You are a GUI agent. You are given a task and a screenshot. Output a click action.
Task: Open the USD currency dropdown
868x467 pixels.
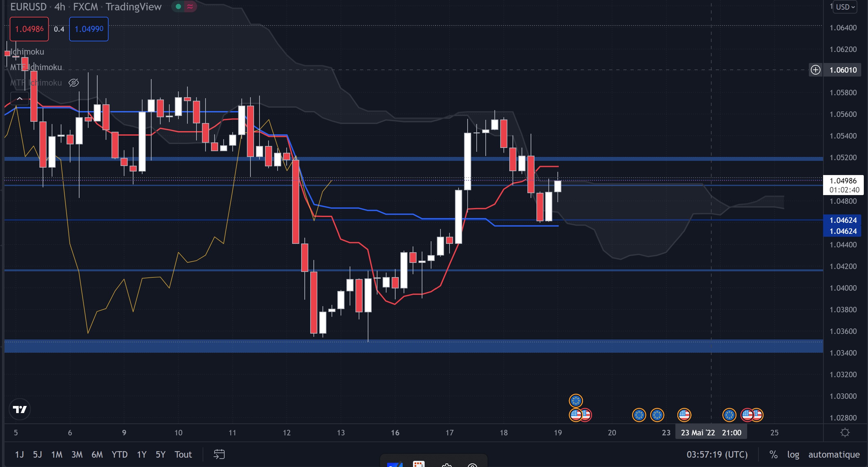pyautogui.click(x=845, y=7)
